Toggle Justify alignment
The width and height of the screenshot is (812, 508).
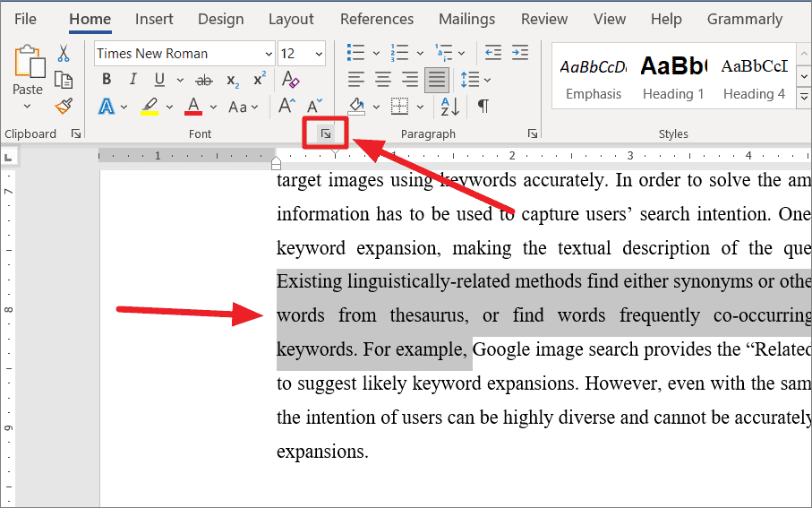pos(437,80)
